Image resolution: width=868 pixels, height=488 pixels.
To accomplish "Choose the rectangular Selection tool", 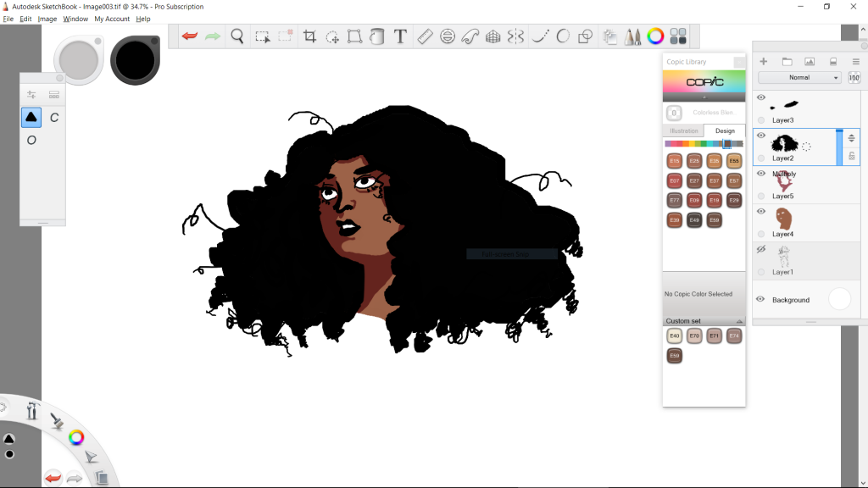I will 263,37.
